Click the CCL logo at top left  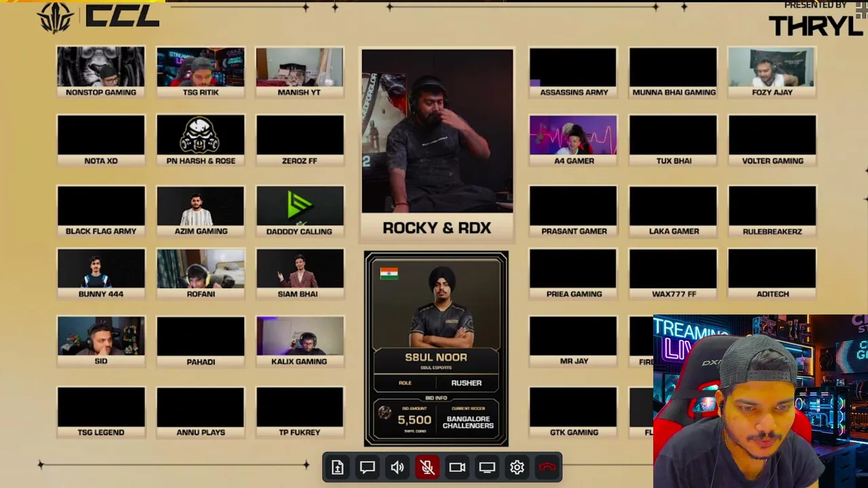pos(99,16)
